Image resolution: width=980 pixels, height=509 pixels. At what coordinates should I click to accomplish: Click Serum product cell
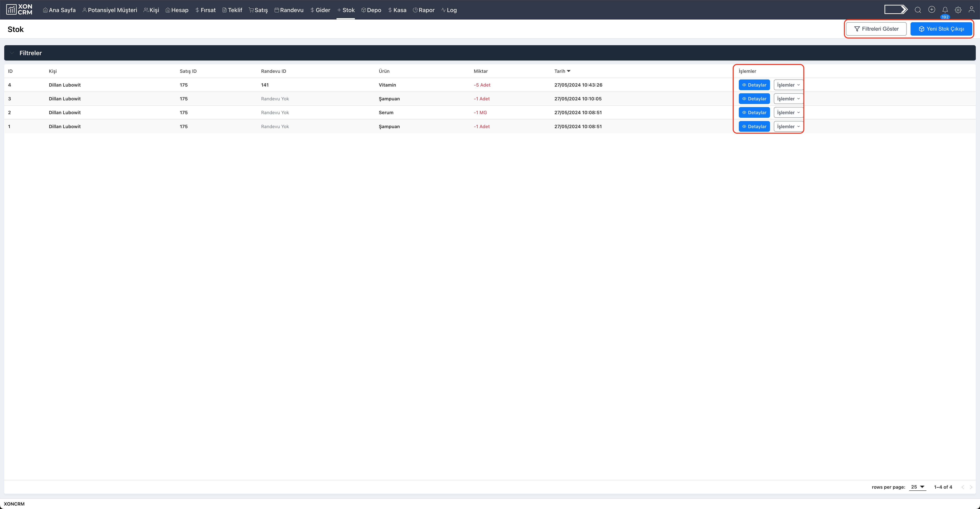[386, 112]
